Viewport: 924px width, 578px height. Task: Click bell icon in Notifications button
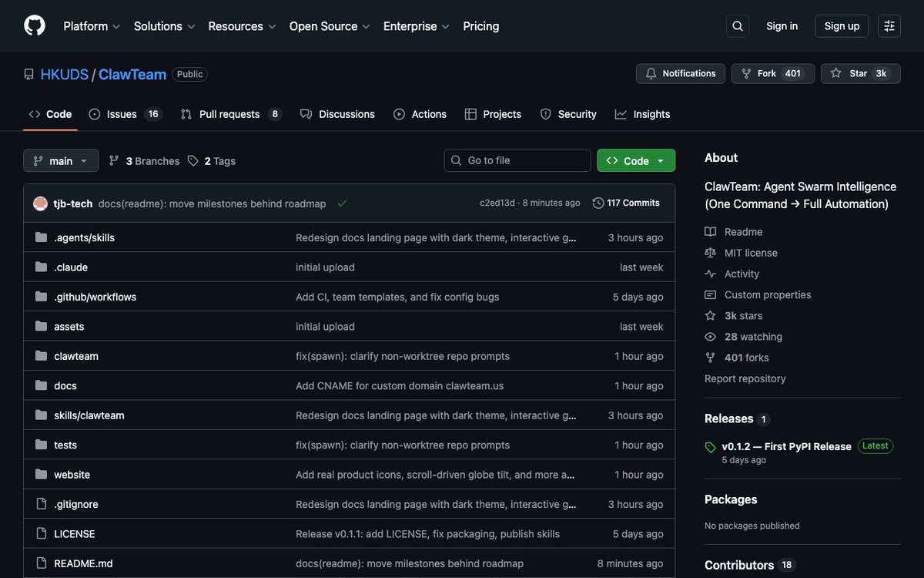coord(651,74)
